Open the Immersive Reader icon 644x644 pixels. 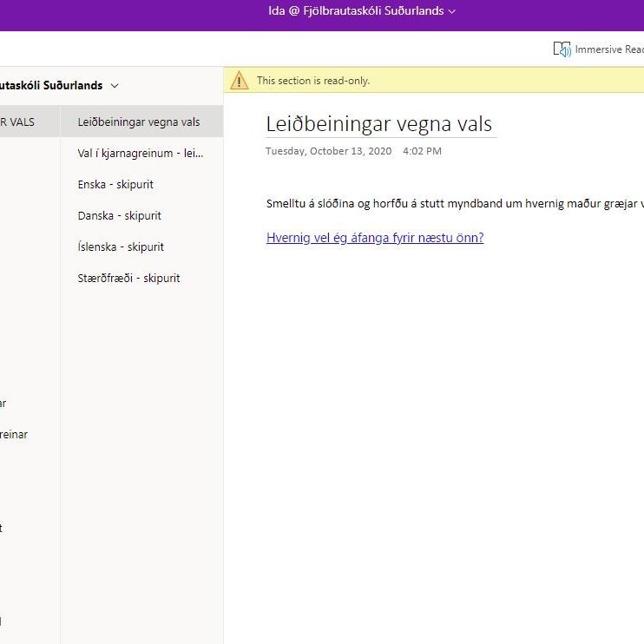tap(562, 49)
